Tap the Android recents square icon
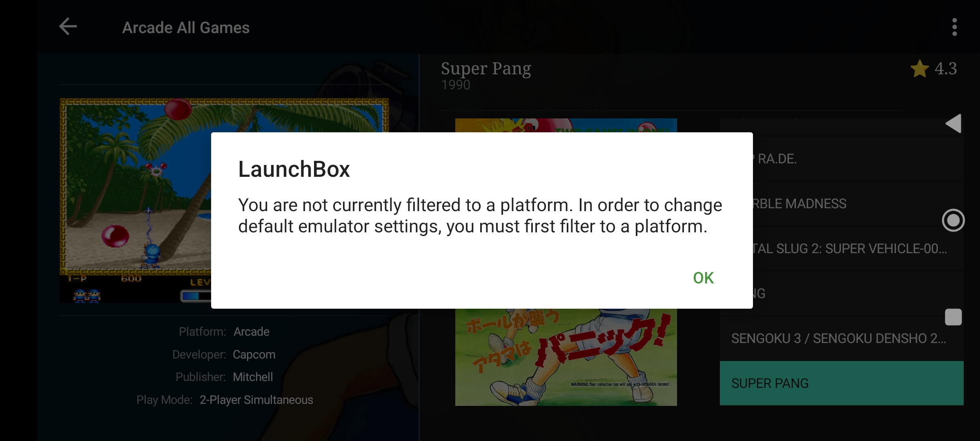980x441 pixels. pyautogui.click(x=953, y=317)
